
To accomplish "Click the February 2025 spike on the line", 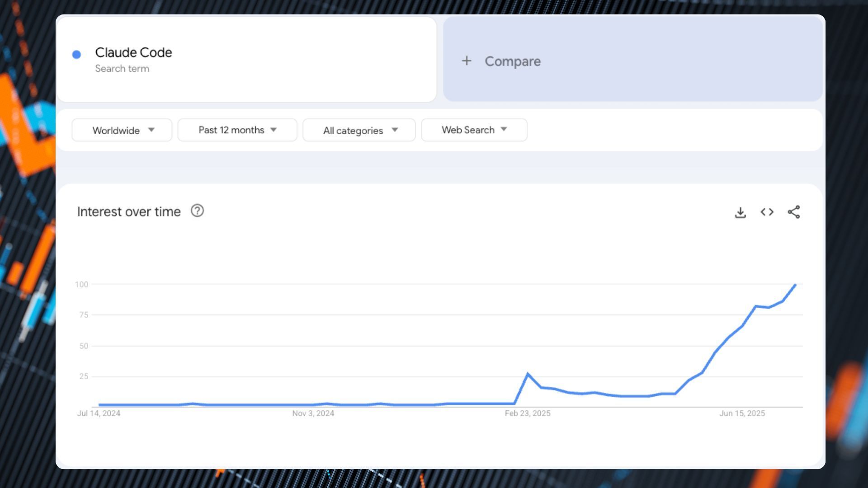I will click(x=528, y=374).
